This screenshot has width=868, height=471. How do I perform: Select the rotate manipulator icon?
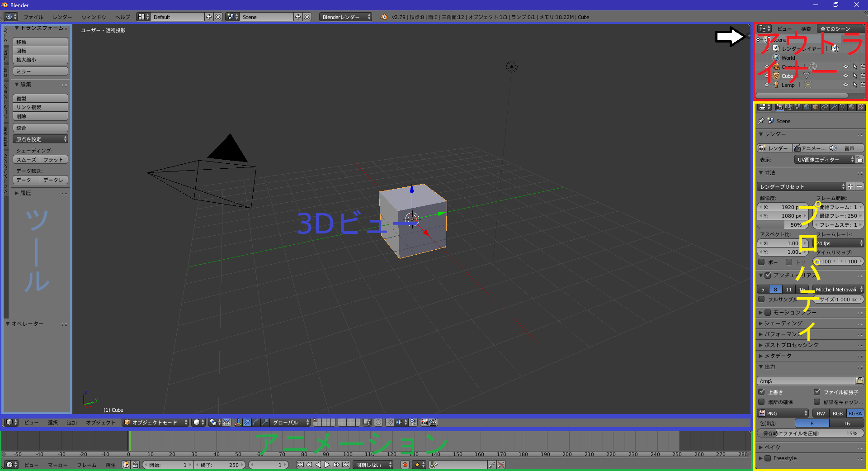(256, 422)
